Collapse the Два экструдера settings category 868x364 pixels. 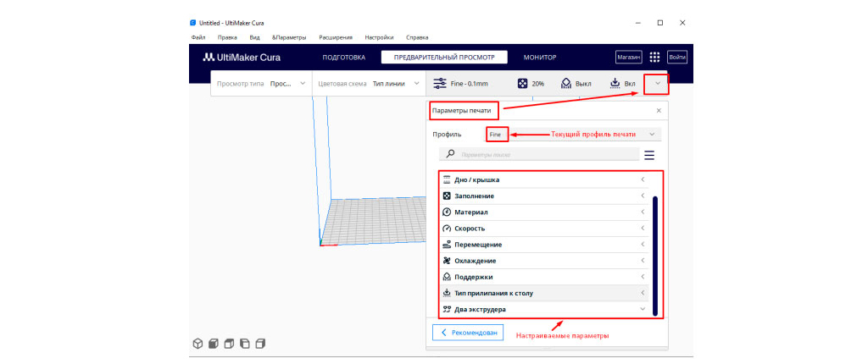(x=544, y=309)
